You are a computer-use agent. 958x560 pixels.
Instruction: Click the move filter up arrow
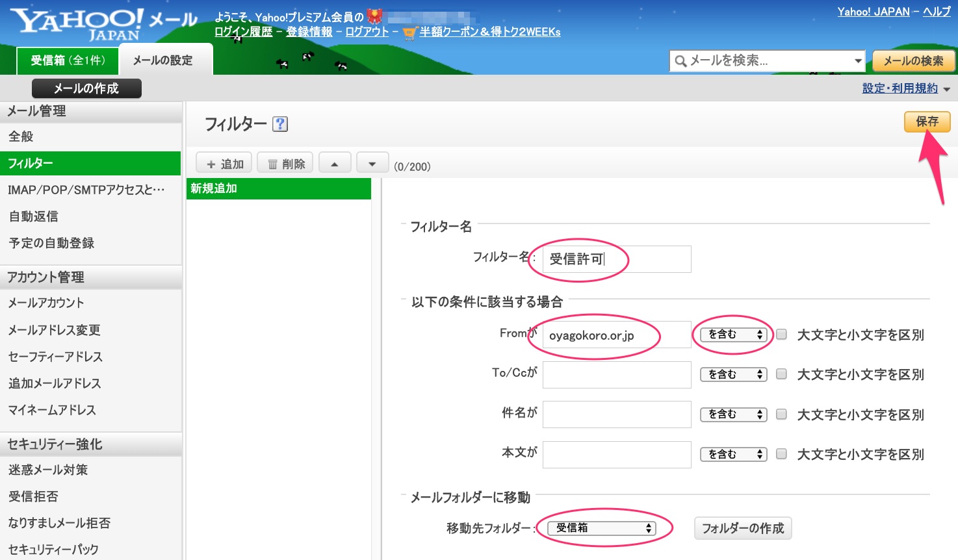[x=334, y=164]
